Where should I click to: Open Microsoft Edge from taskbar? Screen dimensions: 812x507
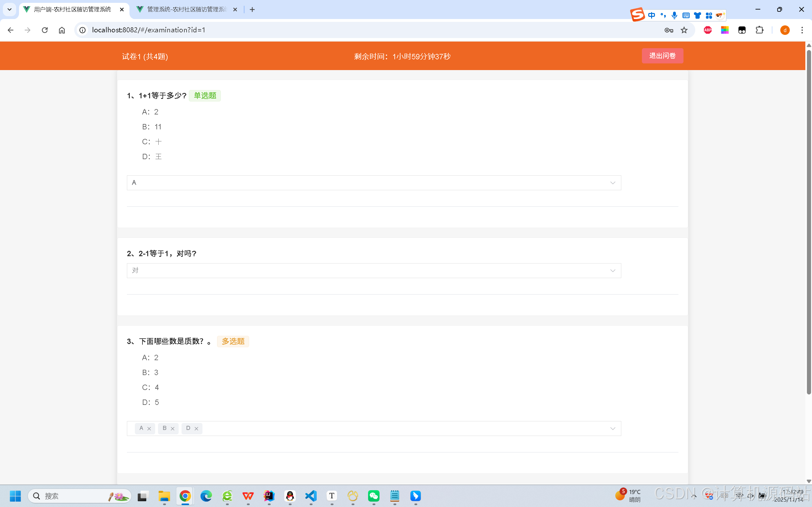pos(206,496)
